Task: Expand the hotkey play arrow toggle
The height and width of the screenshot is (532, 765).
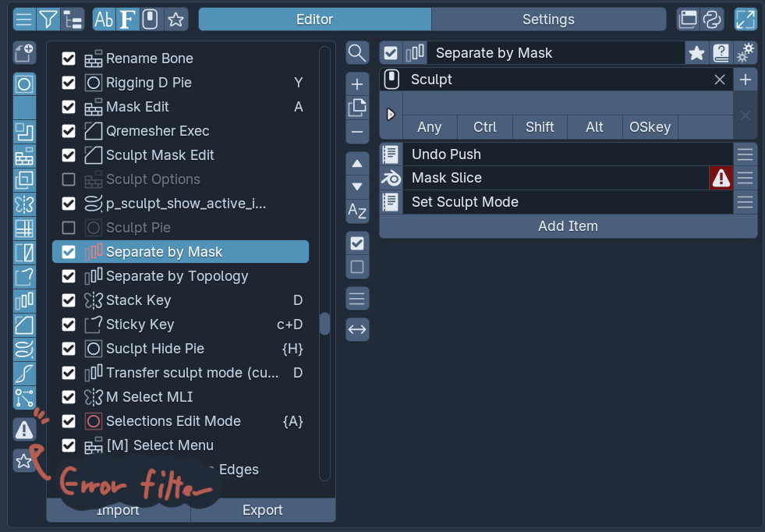Action: [391, 115]
